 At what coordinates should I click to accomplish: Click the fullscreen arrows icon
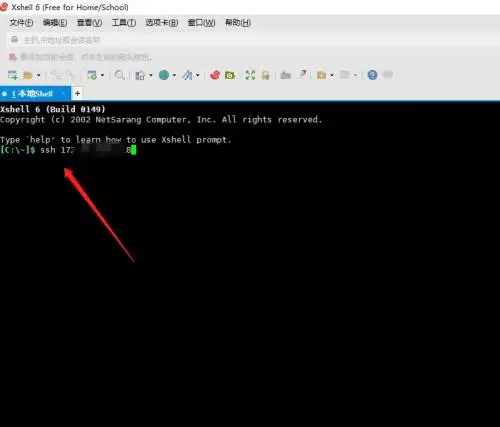point(250,75)
